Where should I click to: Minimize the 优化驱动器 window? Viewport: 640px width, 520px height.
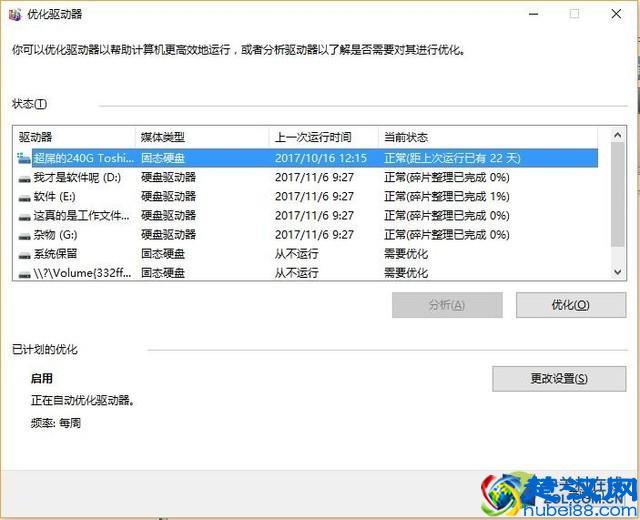coord(533,14)
